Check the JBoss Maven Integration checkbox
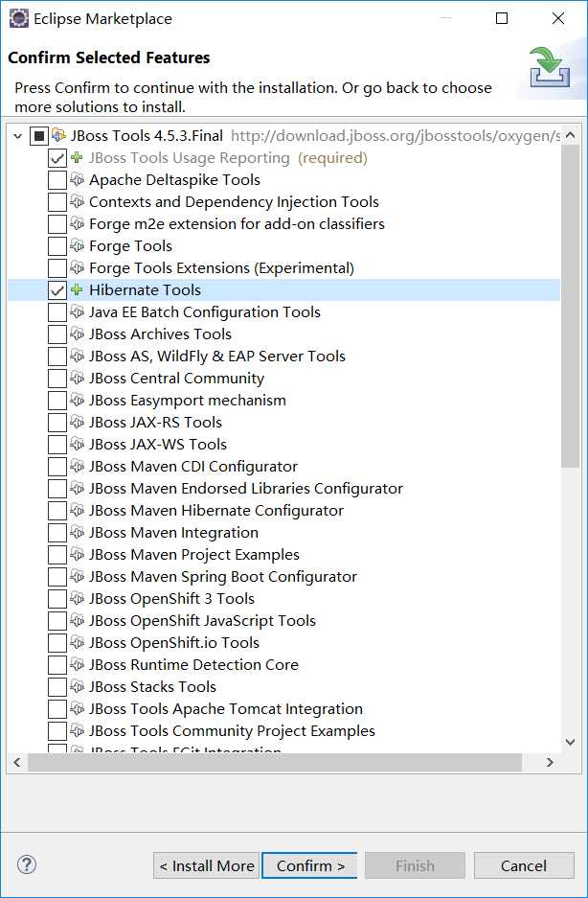The height and width of the screenshot is (898, 588). click(57, 533)
